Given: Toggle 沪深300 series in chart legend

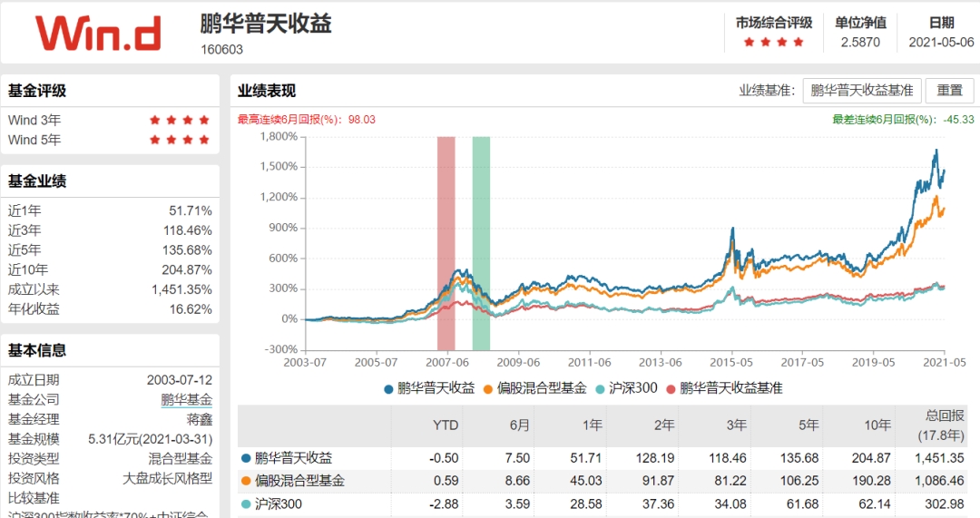Looking at the screenshot, I should [627, 388].
